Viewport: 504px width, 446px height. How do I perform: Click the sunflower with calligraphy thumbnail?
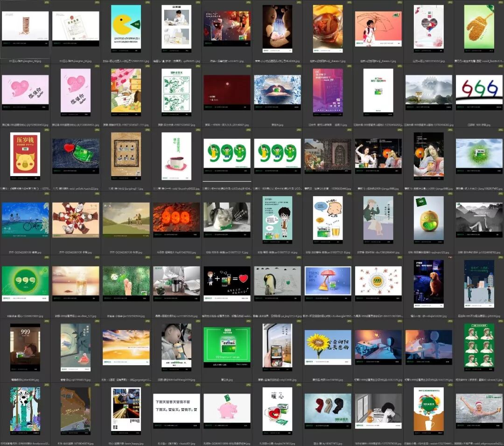328,347
